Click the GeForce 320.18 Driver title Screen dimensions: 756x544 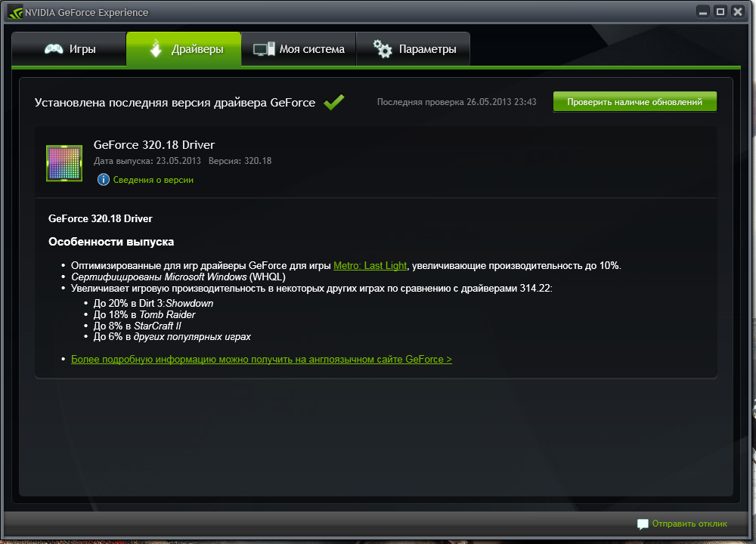point(153,144)
